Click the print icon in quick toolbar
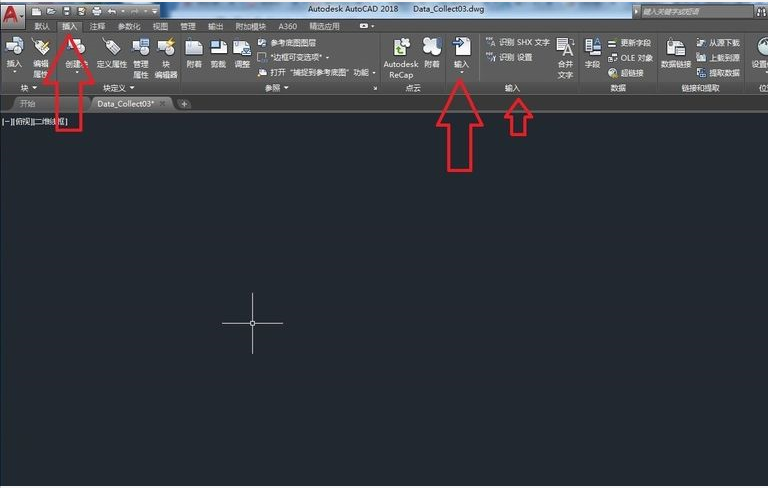The width and height of the screenshot is (768, 488). (96, 10)
